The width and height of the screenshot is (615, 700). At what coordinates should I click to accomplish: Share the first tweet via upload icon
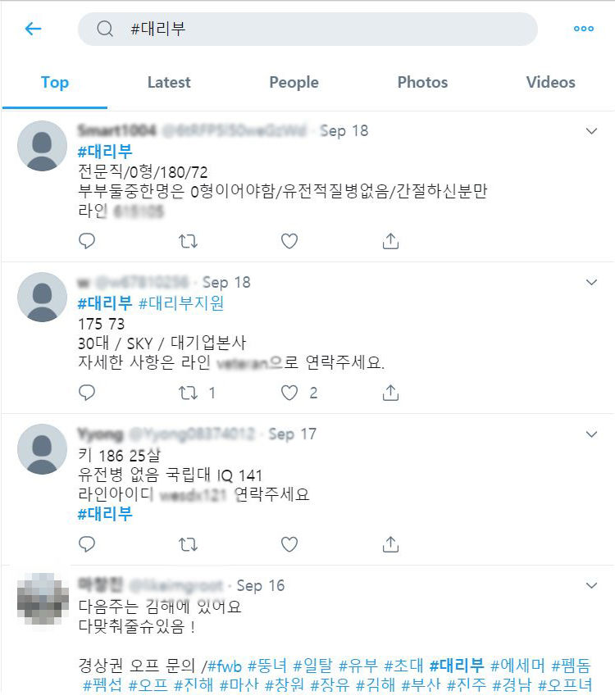pyautogui.click(x=390, y=241)
